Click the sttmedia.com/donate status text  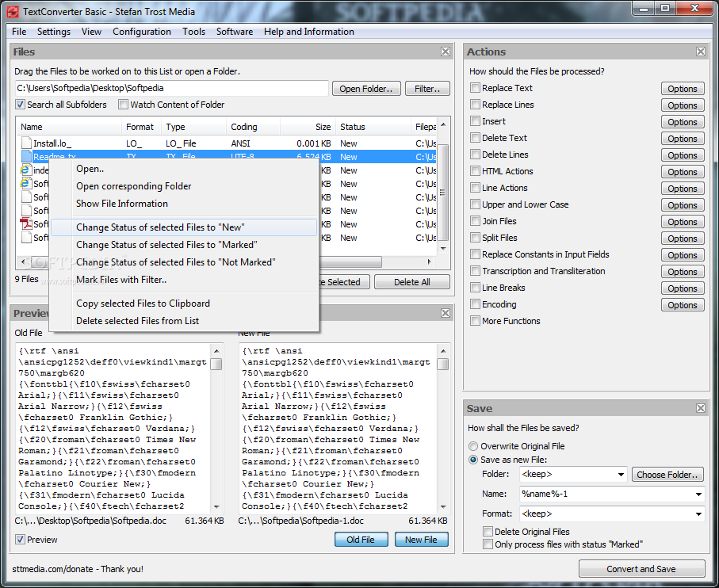tap(78, 569)
